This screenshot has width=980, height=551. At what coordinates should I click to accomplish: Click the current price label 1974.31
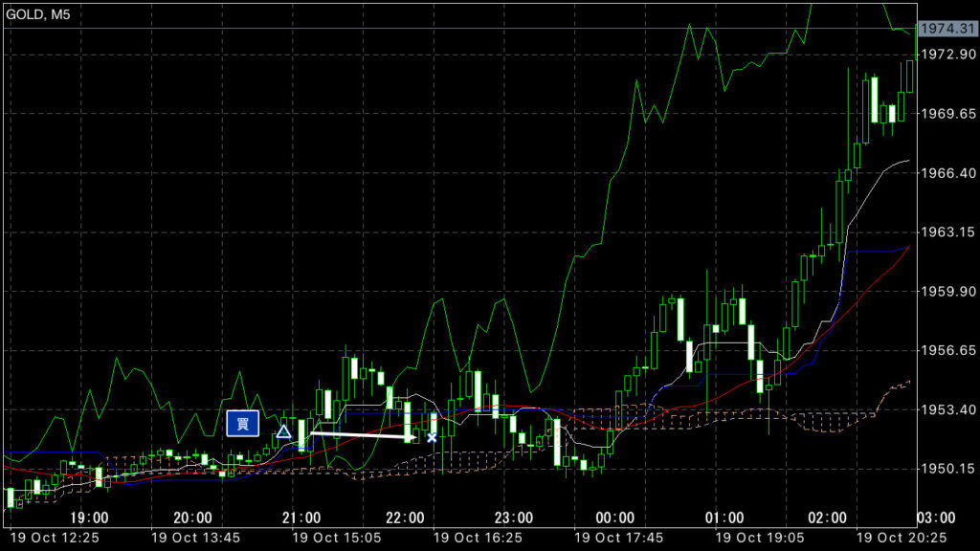pyautogui.click(x=942, y=30)
